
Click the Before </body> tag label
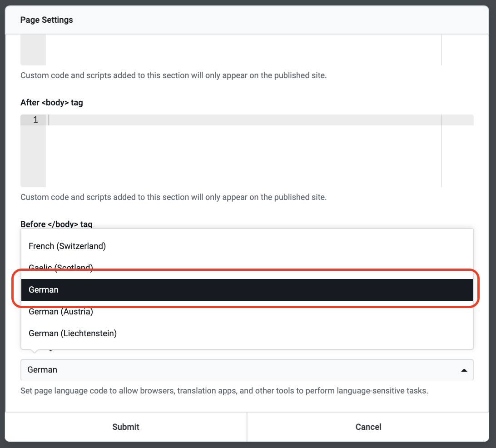(56, 224)
